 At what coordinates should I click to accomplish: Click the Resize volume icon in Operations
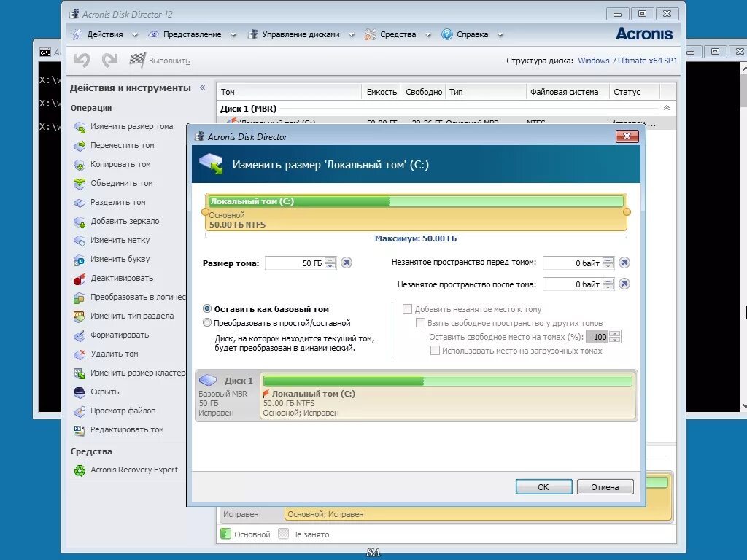tap(79, 127)
